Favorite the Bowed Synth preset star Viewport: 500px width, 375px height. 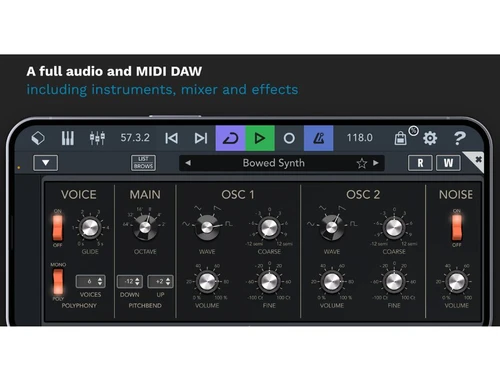tap(362, 163)
